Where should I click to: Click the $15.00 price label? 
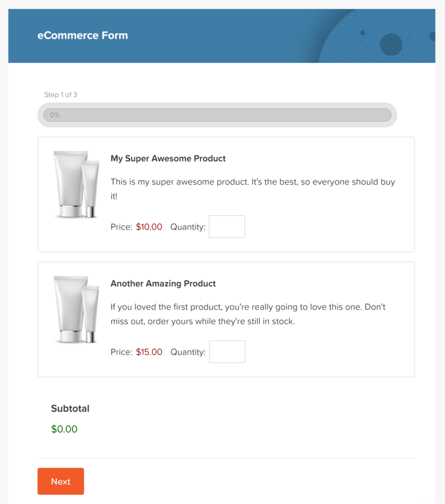[x=148, y=352]
